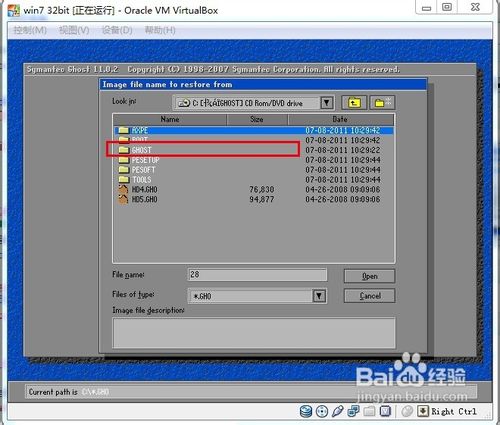The width and height of the screenshot is (500, 425).
Task: Click the create new folder icon
Action: pyautogui.click(x=382, y=103)
